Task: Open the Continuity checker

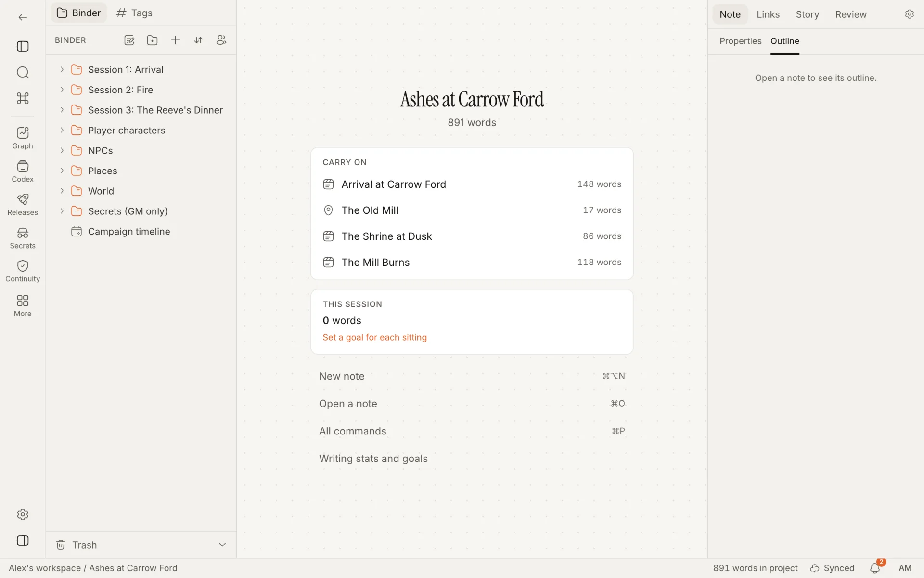Action: pos(23,271)
